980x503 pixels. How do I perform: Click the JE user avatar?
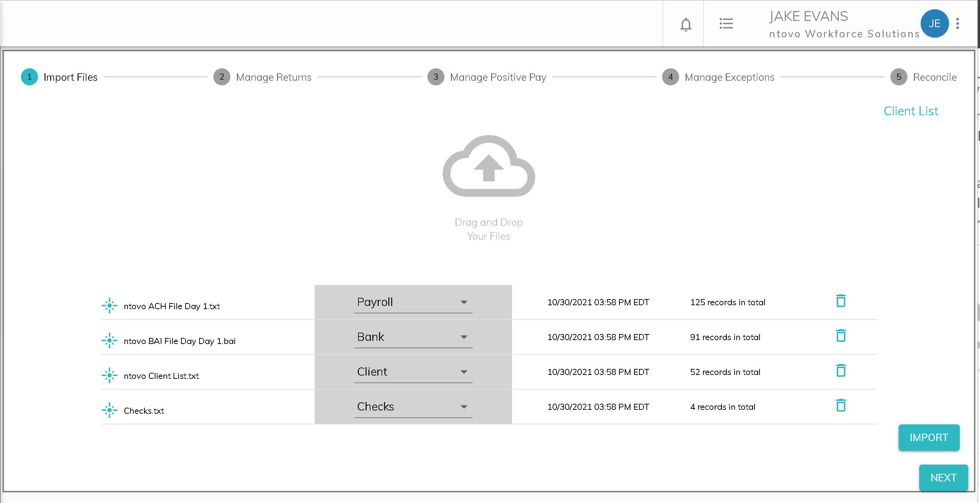point(934,23)
